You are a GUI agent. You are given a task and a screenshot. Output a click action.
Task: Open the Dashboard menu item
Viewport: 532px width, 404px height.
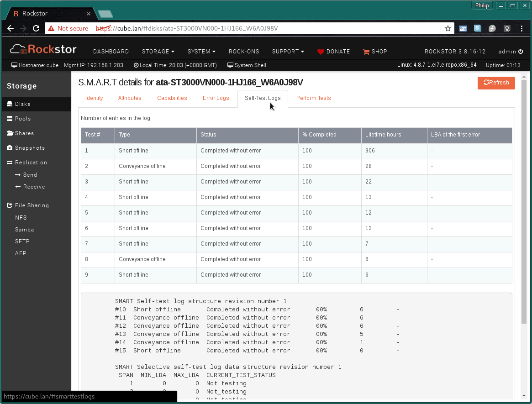pos(111,52)
